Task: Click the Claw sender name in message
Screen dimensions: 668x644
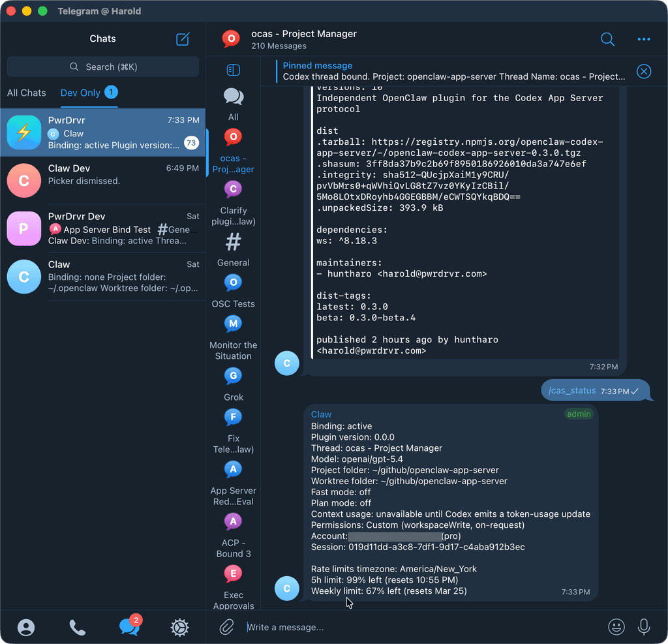Action: (x=321, y=414)
